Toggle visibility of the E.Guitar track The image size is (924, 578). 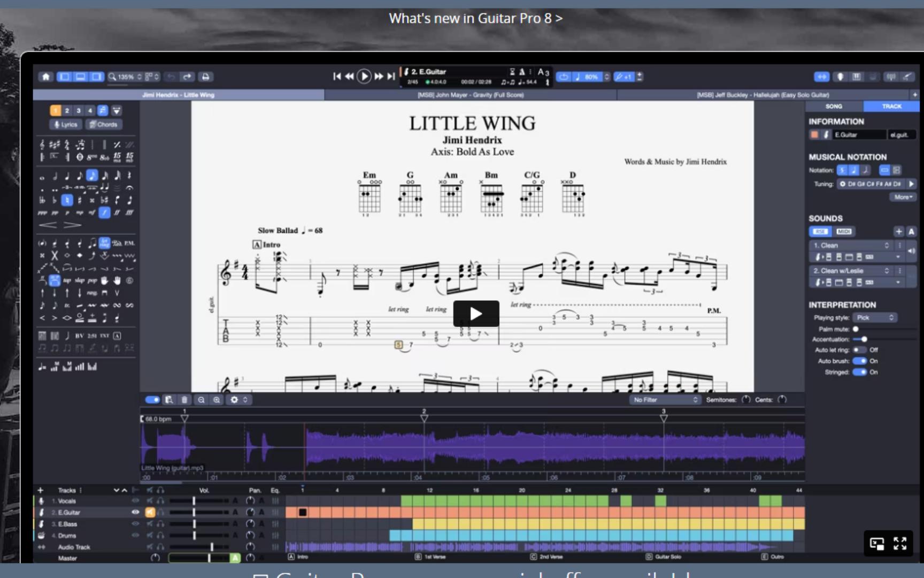[x=135, y=512]
